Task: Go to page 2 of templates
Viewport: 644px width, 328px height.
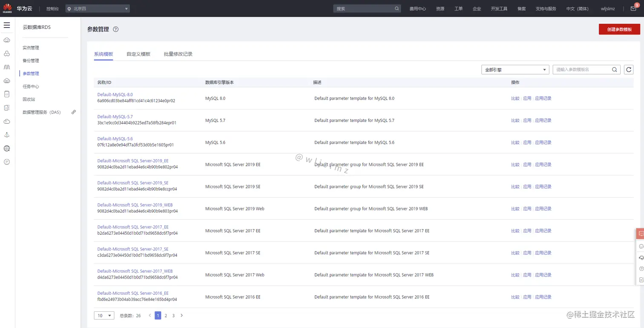Action: 166,316
